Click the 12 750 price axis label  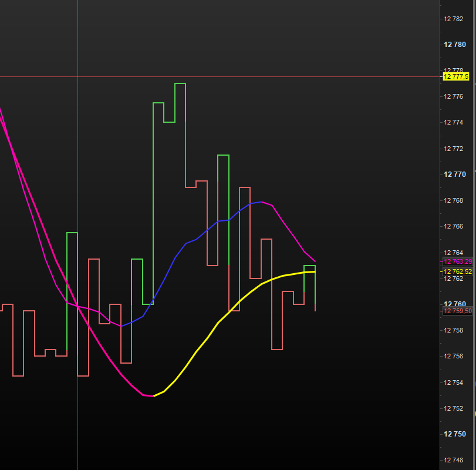coord(455,434)
